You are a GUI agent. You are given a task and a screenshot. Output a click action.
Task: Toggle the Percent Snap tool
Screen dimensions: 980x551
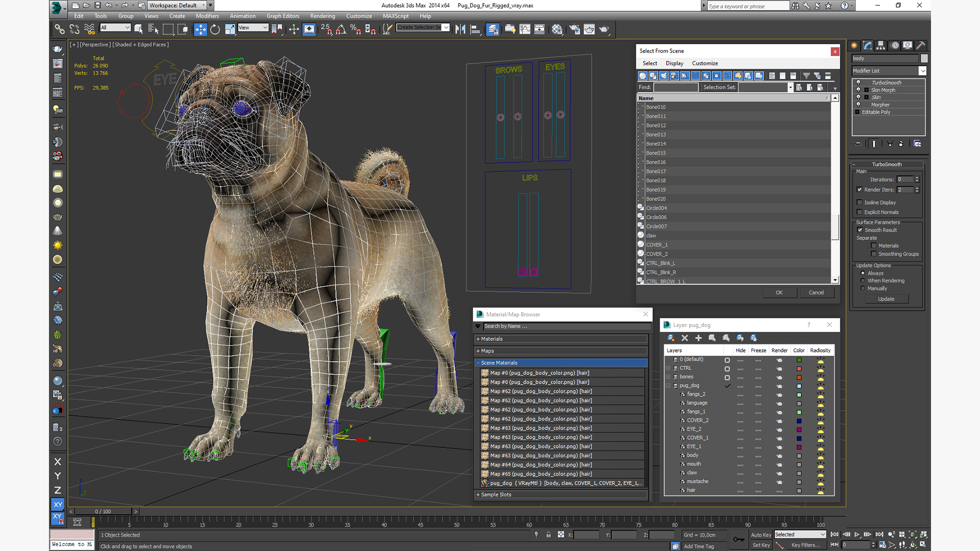[x=355, y=30]
